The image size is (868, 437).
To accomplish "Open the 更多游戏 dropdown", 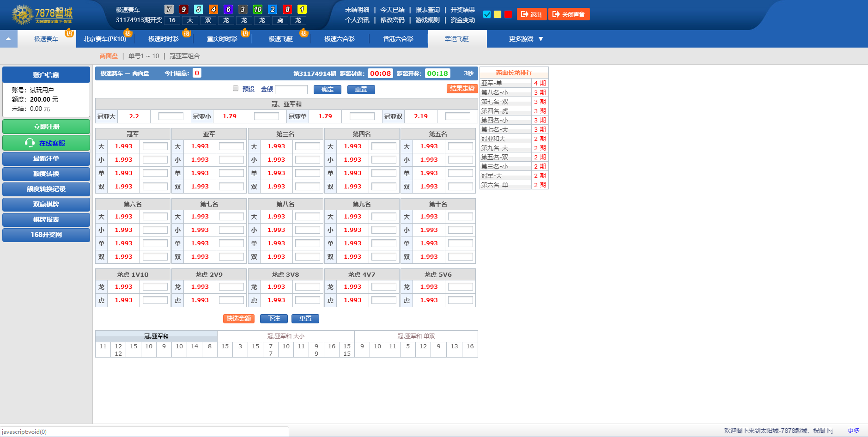I will 526,39.
